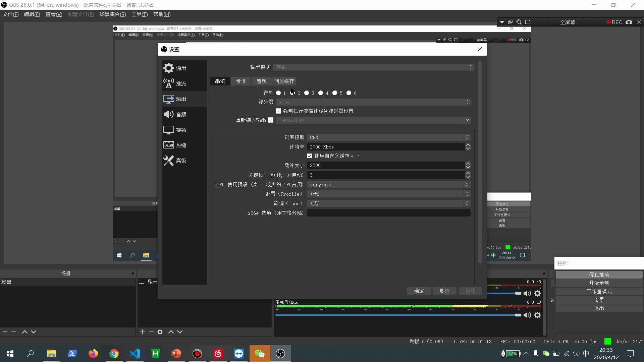The image size is (644, 362).
Task: Click the 缓冲大小 stepper arrows
Action: coord(468,165)
